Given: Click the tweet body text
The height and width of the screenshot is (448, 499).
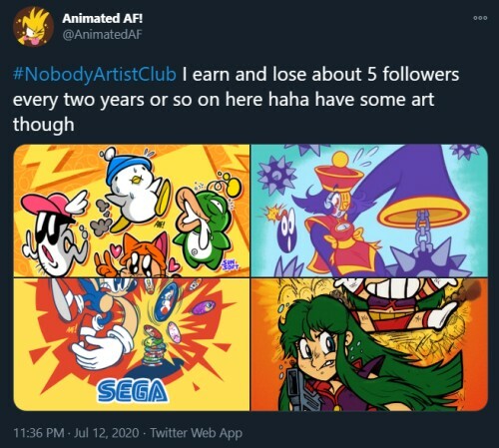Looking at the screenshot, I should [x=236, y=100].
